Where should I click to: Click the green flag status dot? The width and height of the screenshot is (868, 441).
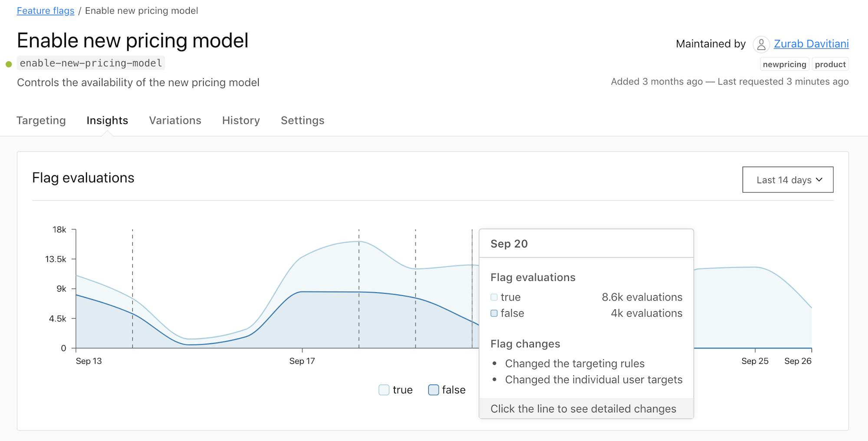pyautogui.click(x=9, y=64)
